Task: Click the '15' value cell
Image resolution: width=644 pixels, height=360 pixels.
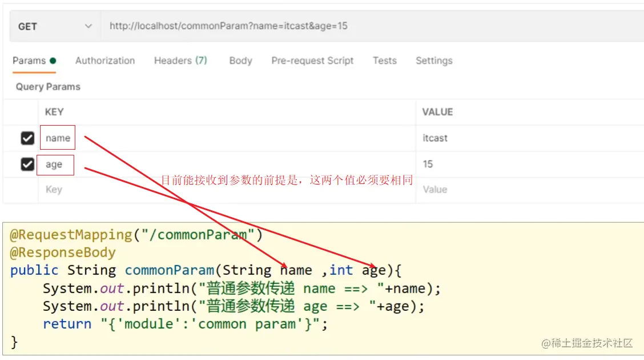Action: [530, 165]
